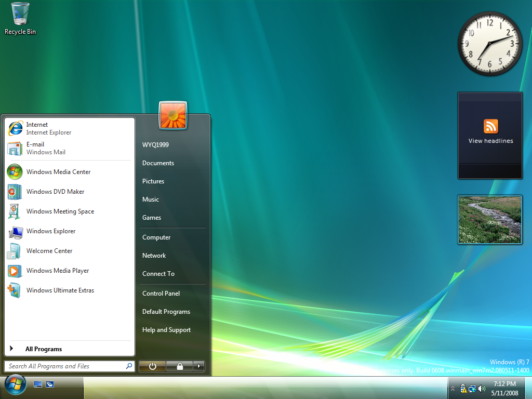
Task: Open Default Programs
Action: (x=166, y=312)
